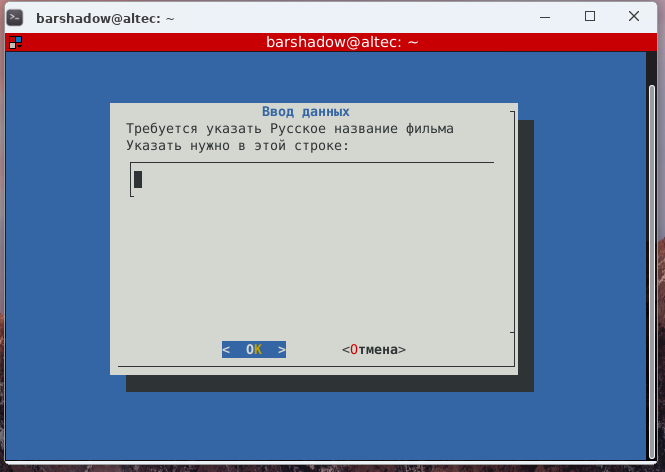
Task: Click the terminal vertical scrollbar
Action: 652,271
